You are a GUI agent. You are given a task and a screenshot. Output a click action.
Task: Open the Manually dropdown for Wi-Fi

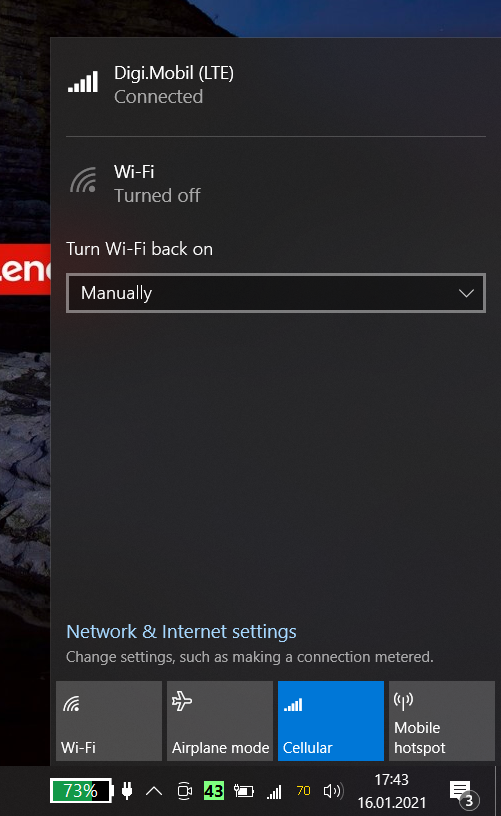[x=276, y=293]
